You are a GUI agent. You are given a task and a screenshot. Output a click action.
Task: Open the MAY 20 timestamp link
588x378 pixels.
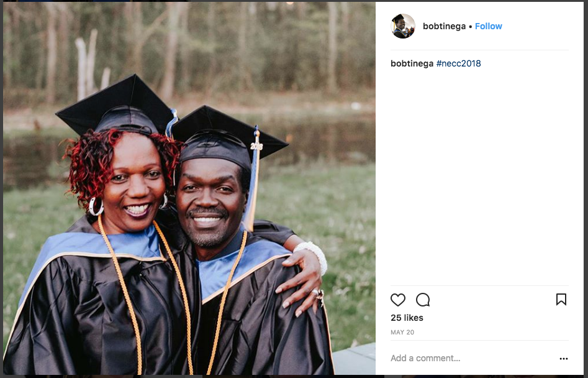point(402,332)
